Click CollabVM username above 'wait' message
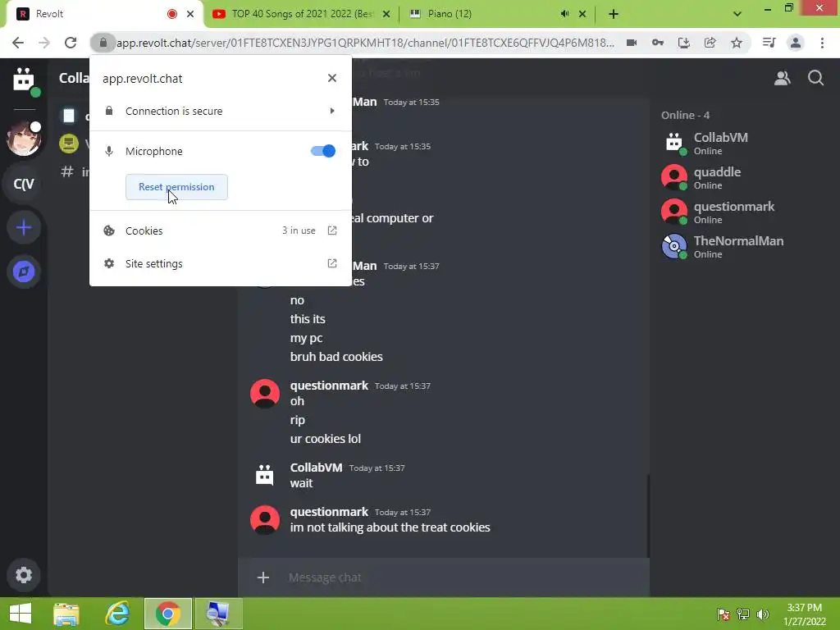840x630 pixels. (x=316, y=467)
